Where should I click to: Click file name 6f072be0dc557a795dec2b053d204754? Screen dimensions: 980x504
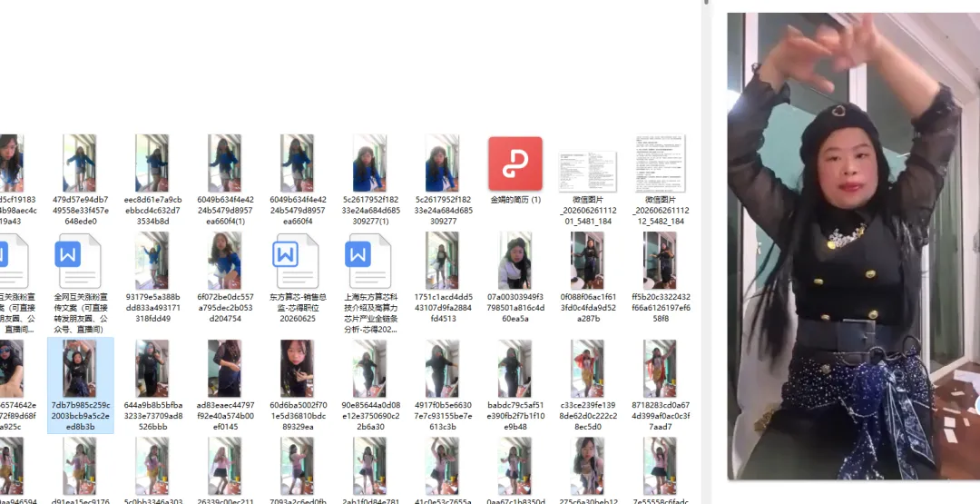pyautogui.click(x=224, y=308)
